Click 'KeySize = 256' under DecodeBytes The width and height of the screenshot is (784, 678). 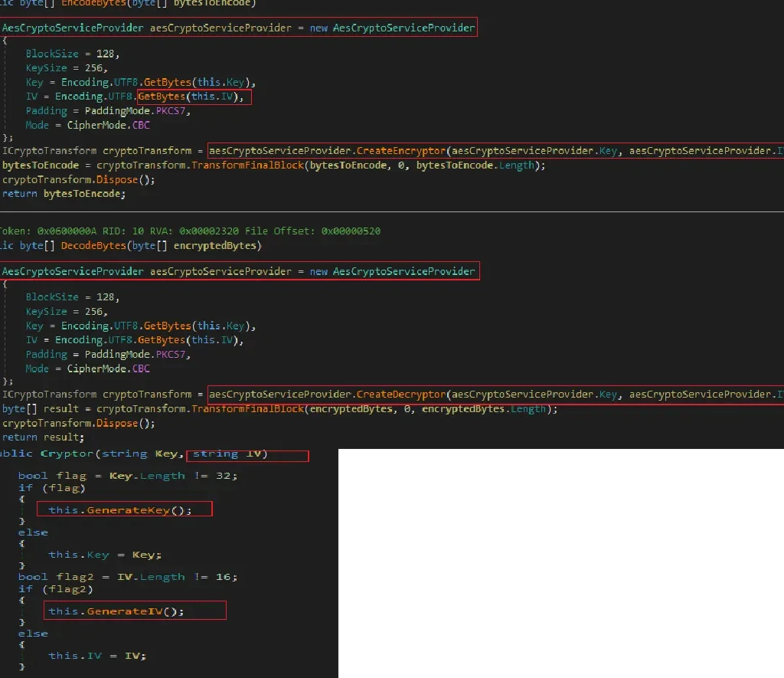click(x=64, y=311)
